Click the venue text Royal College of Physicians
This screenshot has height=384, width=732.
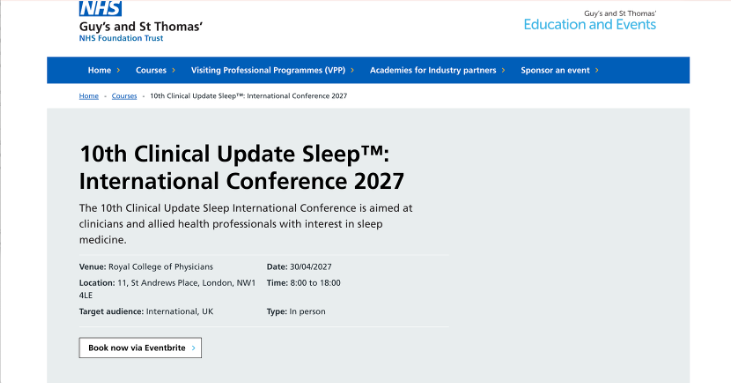(x=161, y=267)
